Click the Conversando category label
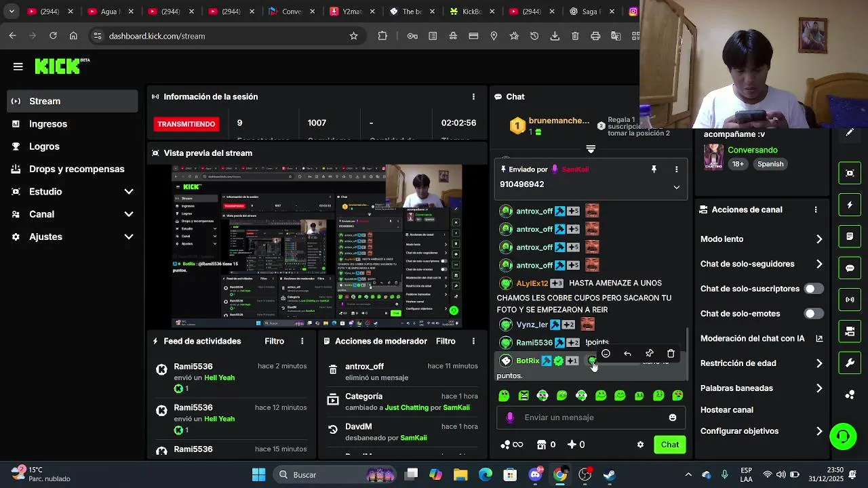868x488 pixels. [x=753, y=150]
